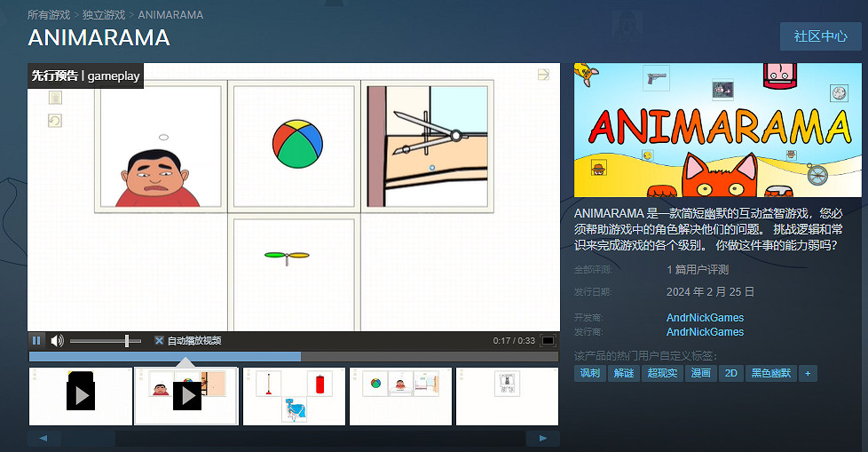Screen dimensions: 868x452
Task: Open the ball and character screenshot thumbnail
Action: tap(401, 396)
